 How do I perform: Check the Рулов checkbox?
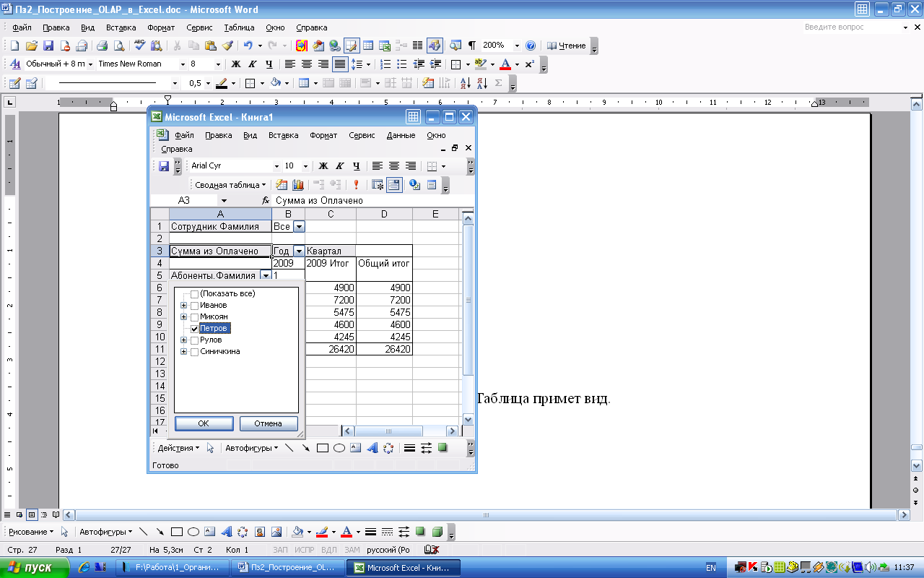coord(194,340)
